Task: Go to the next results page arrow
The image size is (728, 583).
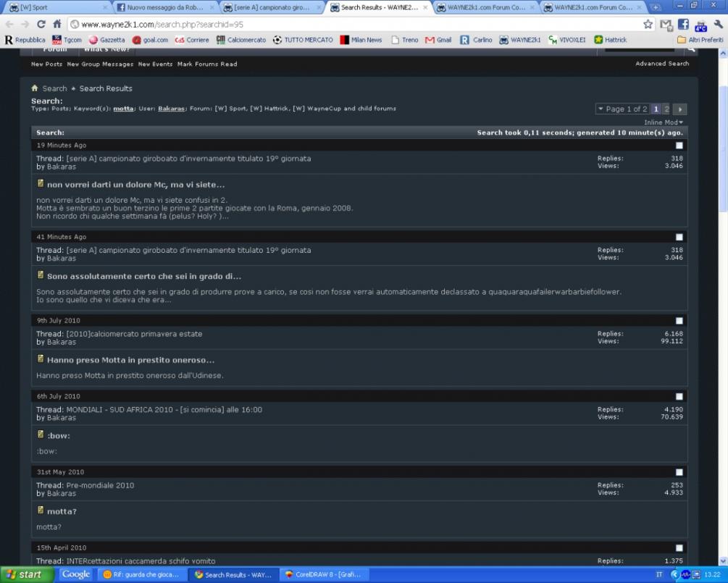Action: pyautogui.click(x=680, y=109)
